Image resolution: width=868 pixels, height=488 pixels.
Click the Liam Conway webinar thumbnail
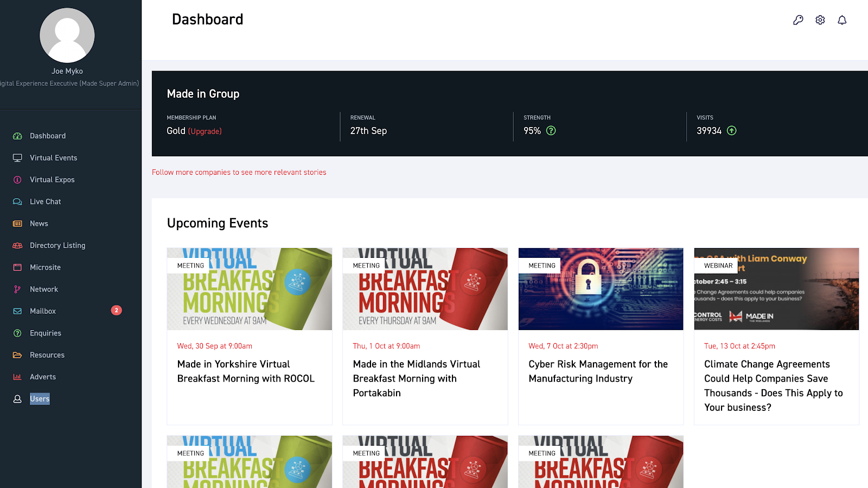click(x=777, y=289)
